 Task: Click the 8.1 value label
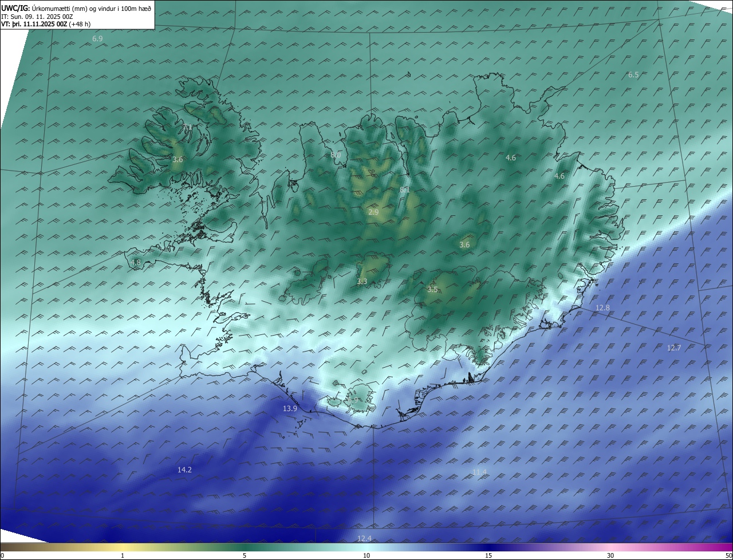[405, 190]
